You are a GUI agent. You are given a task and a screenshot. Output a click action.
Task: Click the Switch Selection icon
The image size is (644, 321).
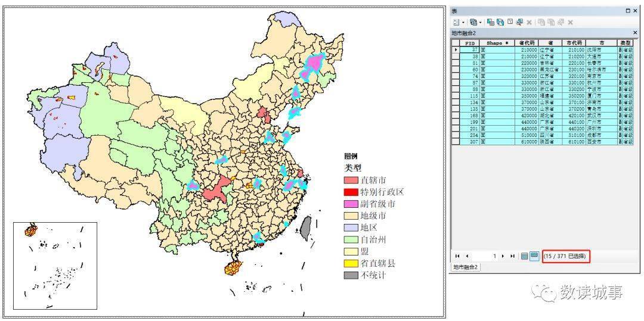point(500,22)
